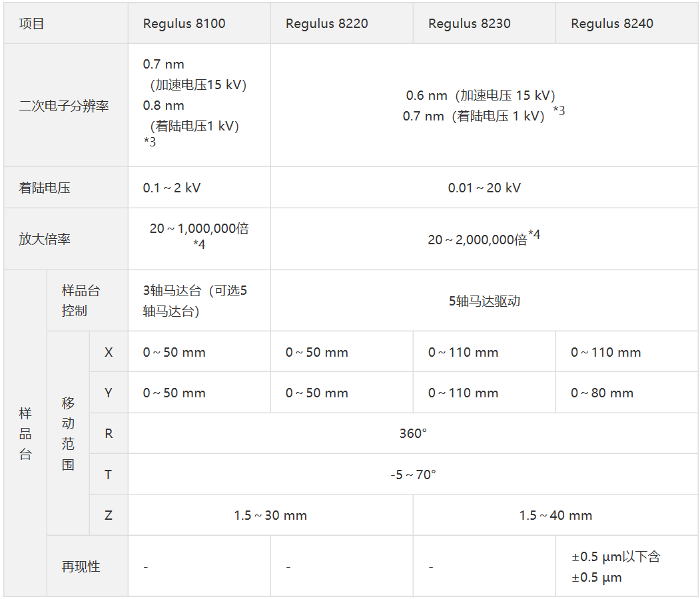Click the vertical '样品台' group label

pos(25,433)
